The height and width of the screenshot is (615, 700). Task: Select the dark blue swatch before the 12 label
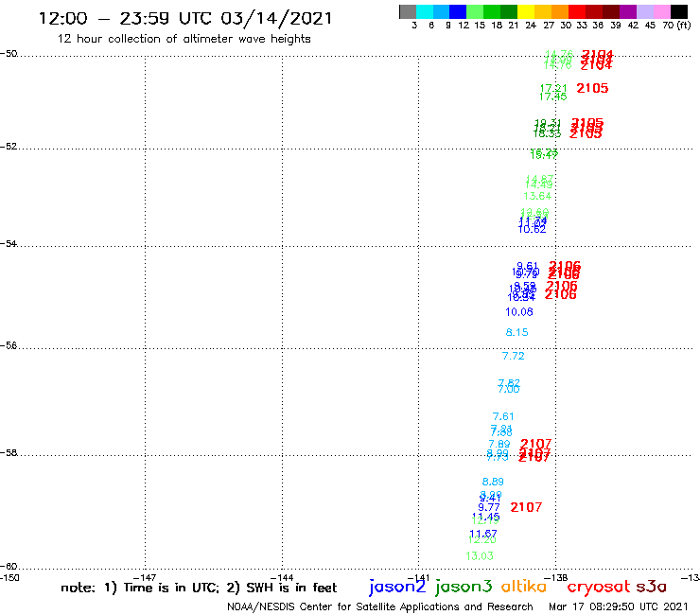458,11
